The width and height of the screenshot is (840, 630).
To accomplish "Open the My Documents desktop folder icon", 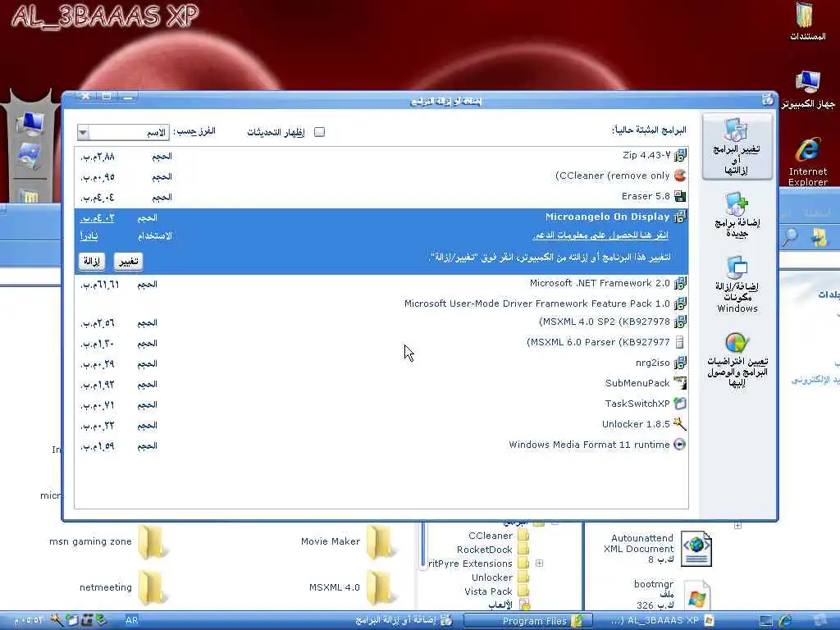I will click(x=806, y=16).
